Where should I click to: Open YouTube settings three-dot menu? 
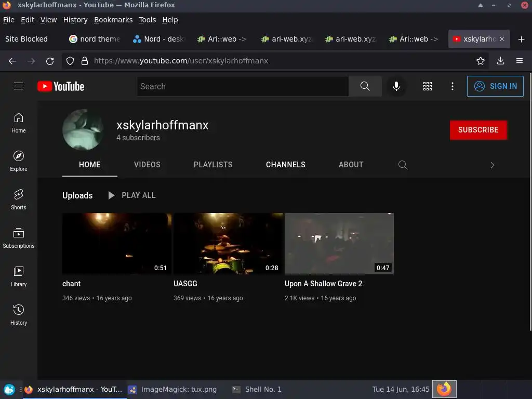453,86
